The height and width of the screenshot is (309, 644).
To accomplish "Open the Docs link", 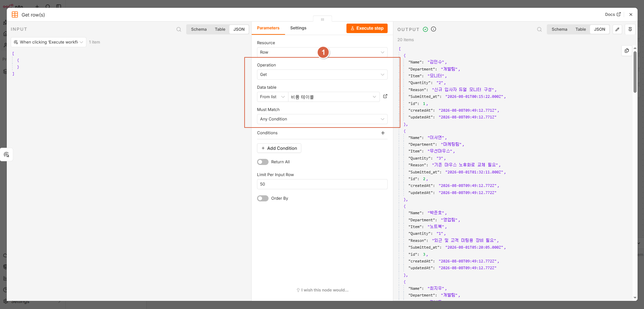I will pyautogui.click(x=613, y=15).
